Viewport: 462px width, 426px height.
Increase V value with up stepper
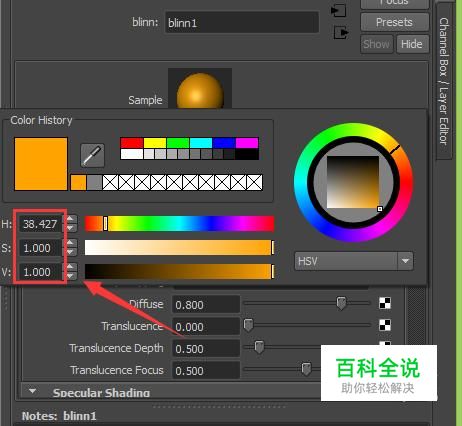click(x=70, y=267)
